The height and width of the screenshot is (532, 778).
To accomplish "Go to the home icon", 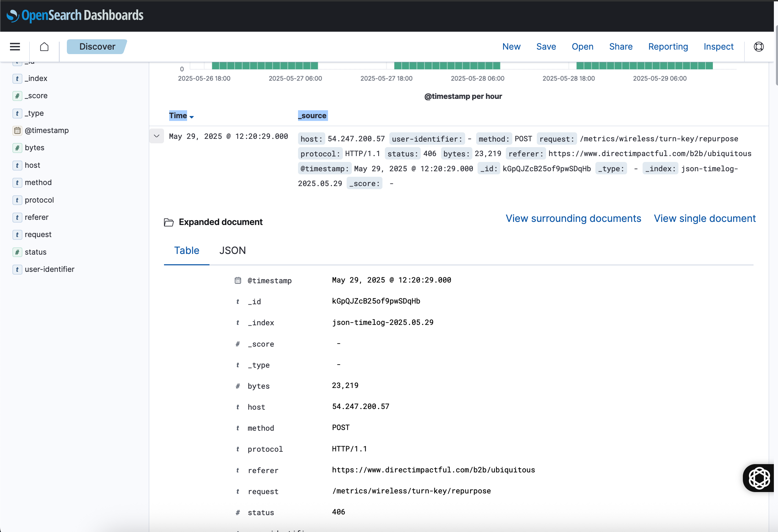I will (44, 47).
